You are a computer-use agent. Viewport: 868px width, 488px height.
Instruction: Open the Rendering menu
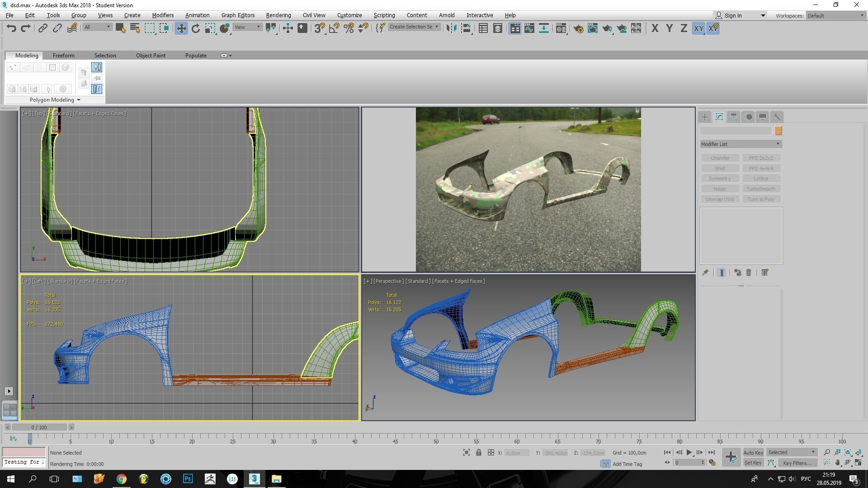pos(278,15)
